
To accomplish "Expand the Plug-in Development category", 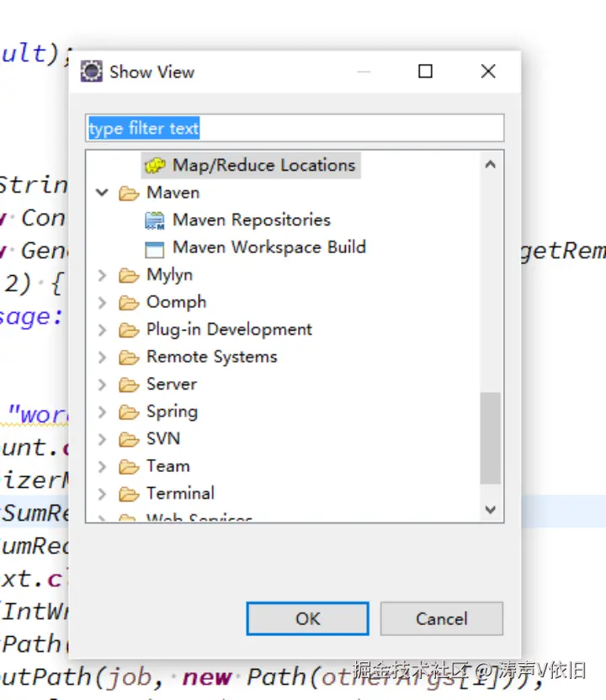I will pos(103,330).
